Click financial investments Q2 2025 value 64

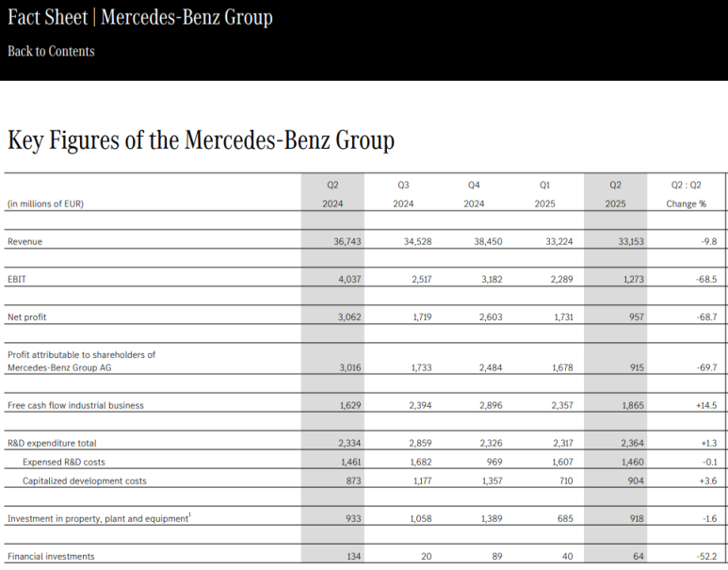click(639, 557)
